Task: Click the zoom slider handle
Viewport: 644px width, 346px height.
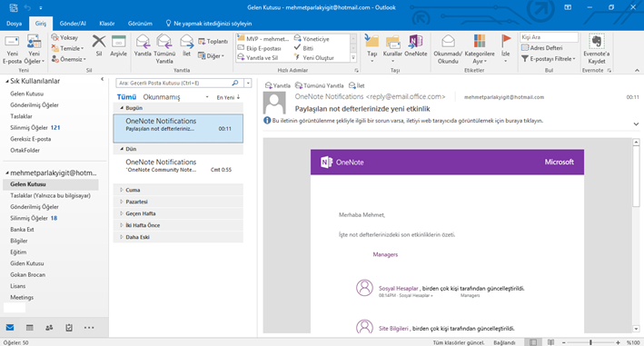Action: pos(590,342)
